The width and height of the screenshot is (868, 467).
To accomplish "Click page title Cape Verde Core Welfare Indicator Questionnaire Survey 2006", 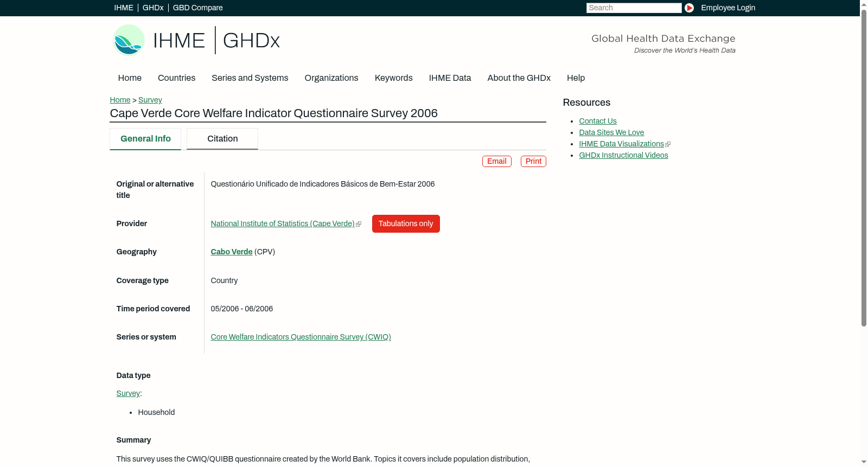I will (x=274, y=113).
